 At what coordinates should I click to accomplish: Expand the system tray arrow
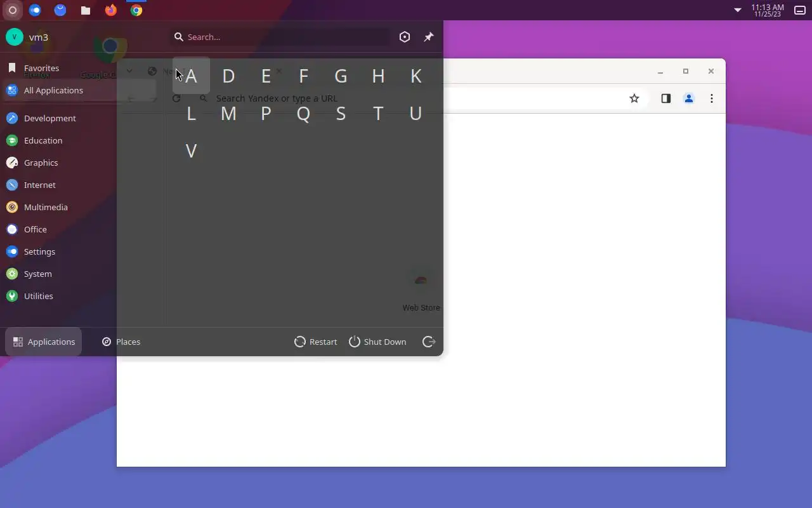738,10
